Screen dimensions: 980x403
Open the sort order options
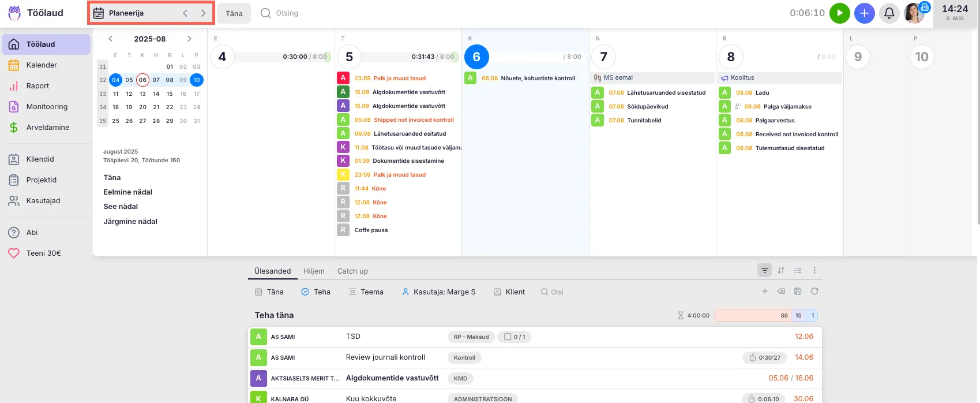[781, 270]
